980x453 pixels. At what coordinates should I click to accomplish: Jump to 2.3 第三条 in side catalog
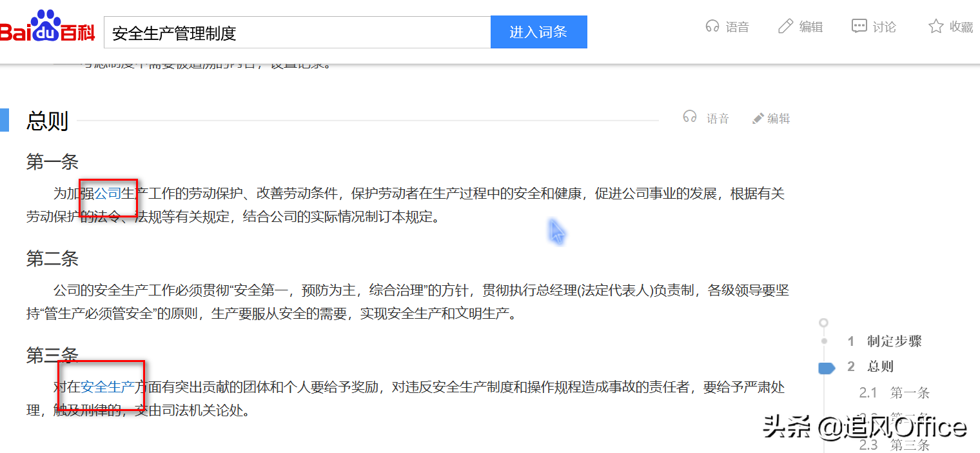(x=894, y=445)
